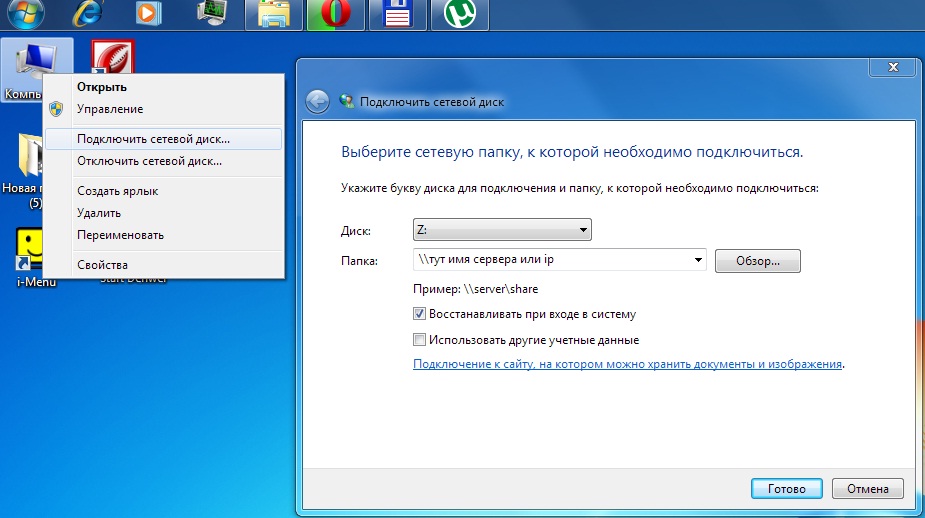
Task: Click inside the 'Папка' path text field
Action: click(x=550, y=261)
